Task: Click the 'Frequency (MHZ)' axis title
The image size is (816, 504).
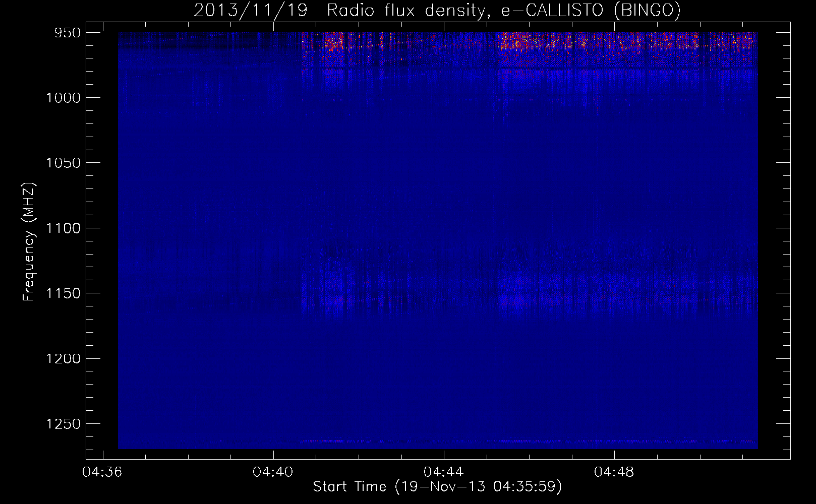Action: point(29,242)
